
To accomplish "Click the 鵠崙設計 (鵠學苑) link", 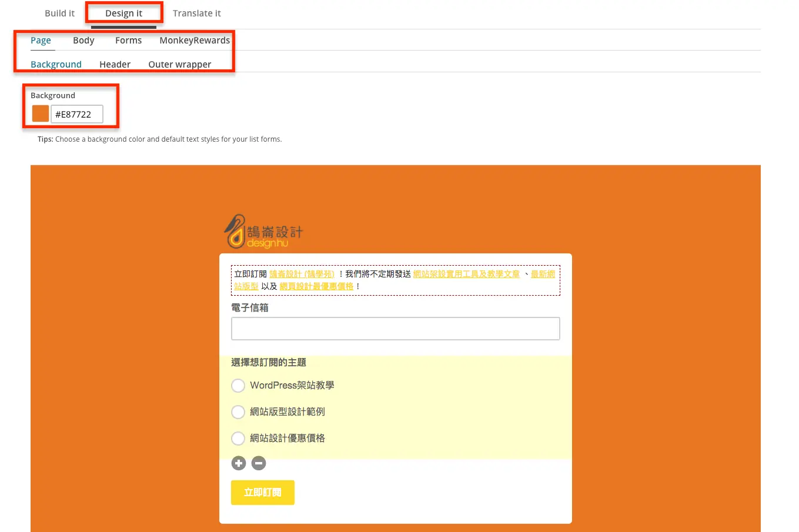I will coord(302,274).
